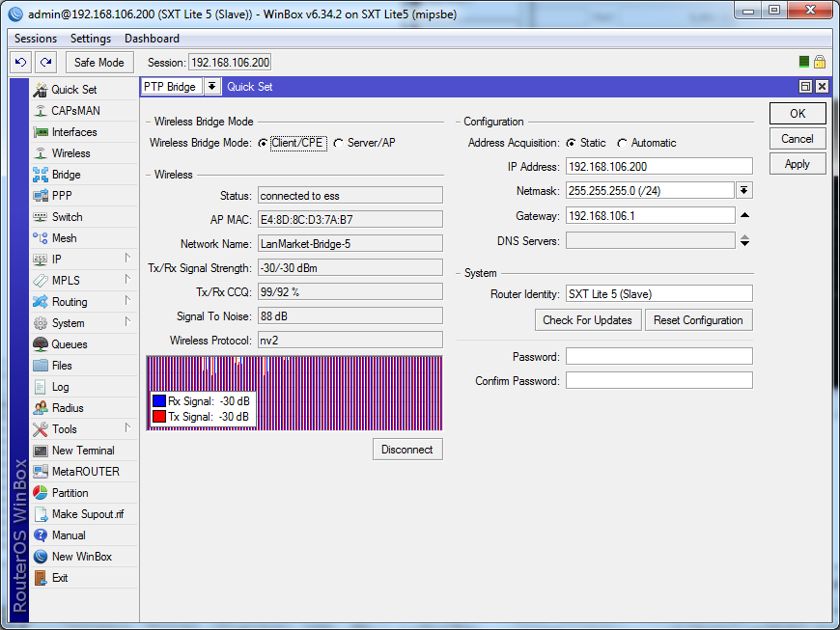
Task: Click the DNS Servers field
Action: 651,241
